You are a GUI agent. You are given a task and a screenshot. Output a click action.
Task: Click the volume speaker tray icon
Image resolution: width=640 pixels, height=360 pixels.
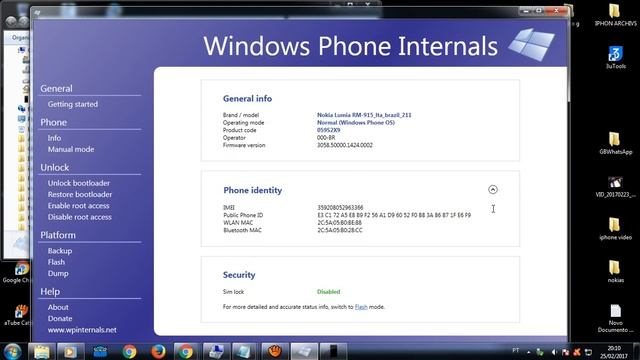[x=554, y=352]
